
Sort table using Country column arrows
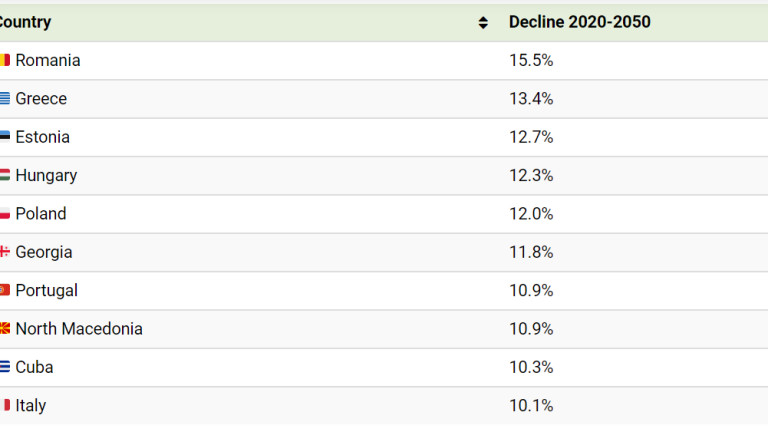coord(484,22)
